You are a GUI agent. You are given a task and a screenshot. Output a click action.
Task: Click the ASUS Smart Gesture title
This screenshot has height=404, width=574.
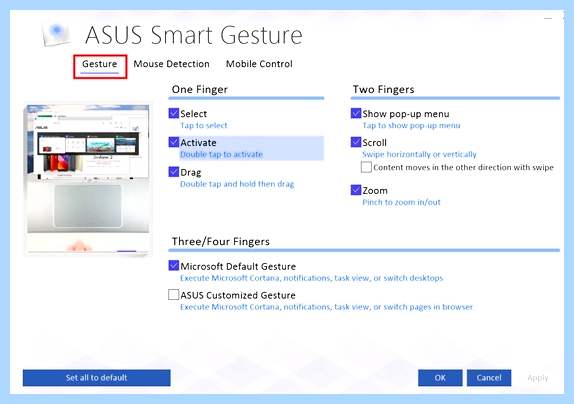pos(194,35)
